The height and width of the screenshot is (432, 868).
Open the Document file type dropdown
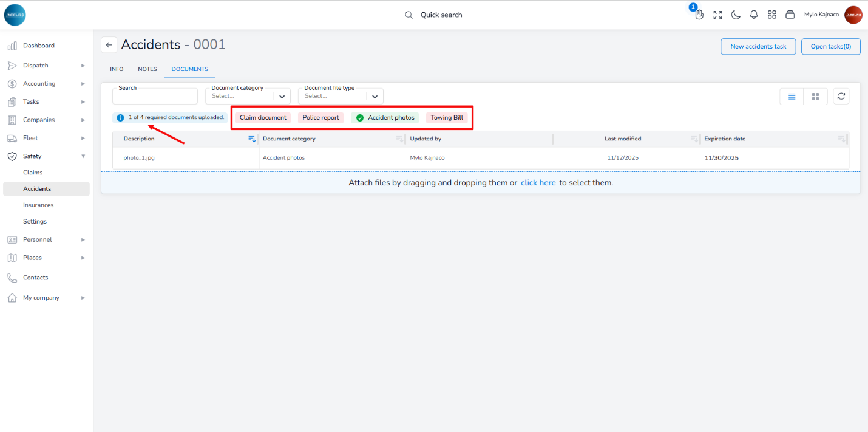click(341, 96)
